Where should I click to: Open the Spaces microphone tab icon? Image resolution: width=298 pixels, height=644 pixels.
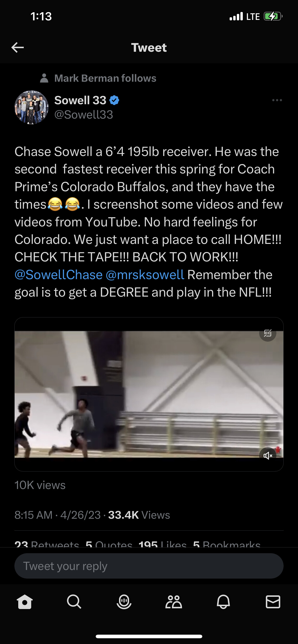(x=124, y=602)
